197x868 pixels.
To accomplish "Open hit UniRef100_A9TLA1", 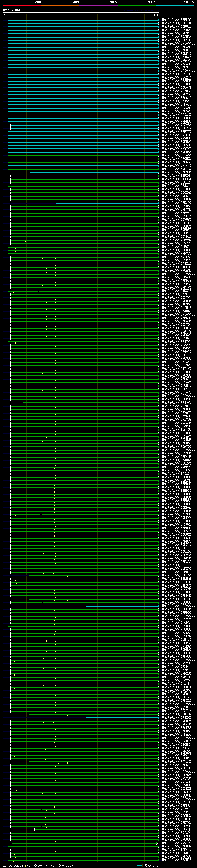I will pos(177,135).
